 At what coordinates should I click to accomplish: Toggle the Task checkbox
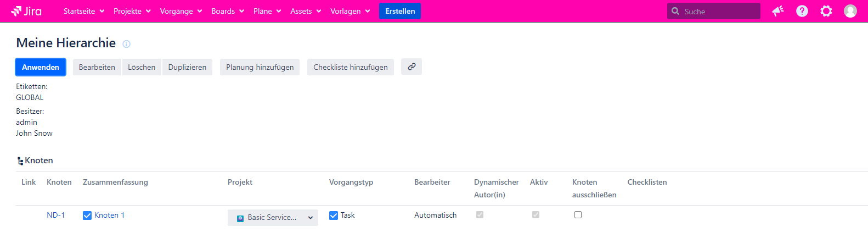[334, 216]
